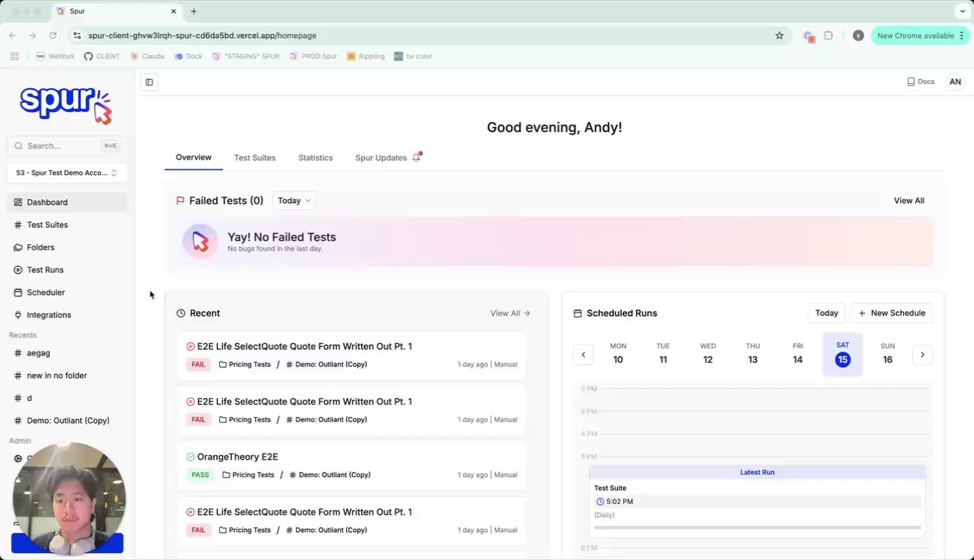Image resolution: width=974 pixels, height=560 pixels.
Task: Bookmark this page with star icon
Action: click(x=779, y=36)
